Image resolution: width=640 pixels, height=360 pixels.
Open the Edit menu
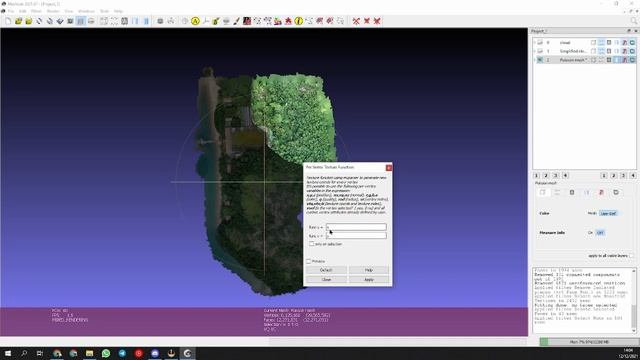(23, 11)
